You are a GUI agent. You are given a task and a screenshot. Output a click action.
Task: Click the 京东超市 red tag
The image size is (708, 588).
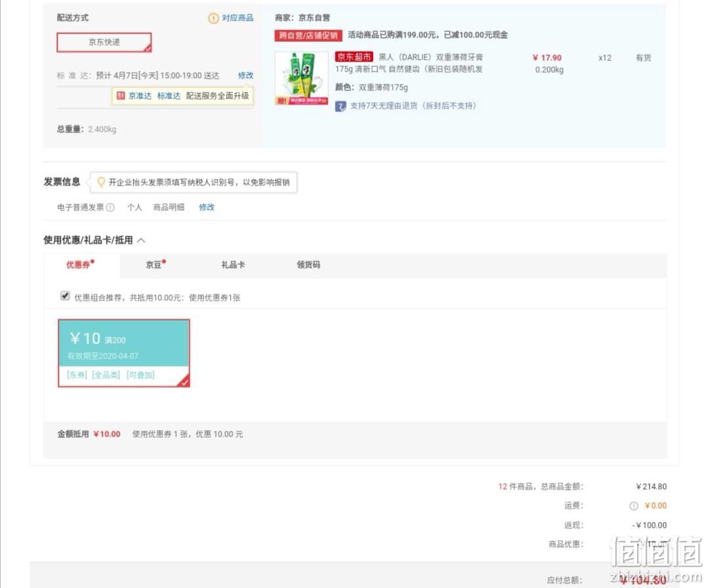354,57
